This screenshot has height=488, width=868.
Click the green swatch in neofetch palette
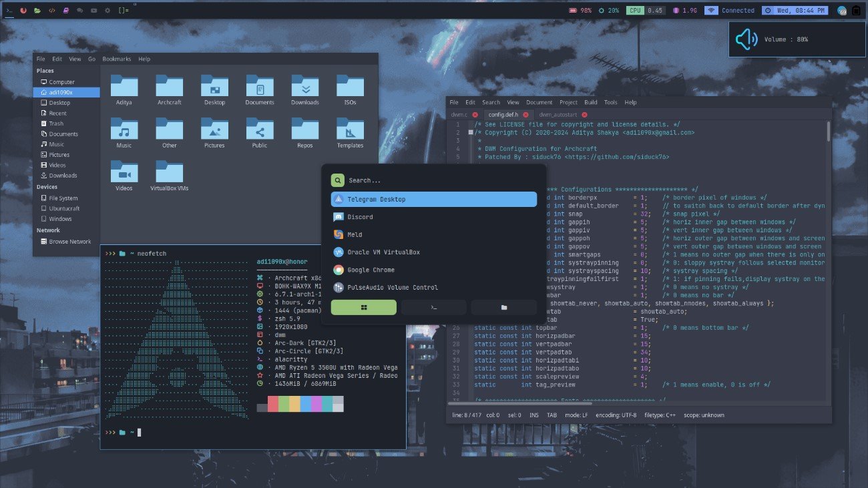284,404
